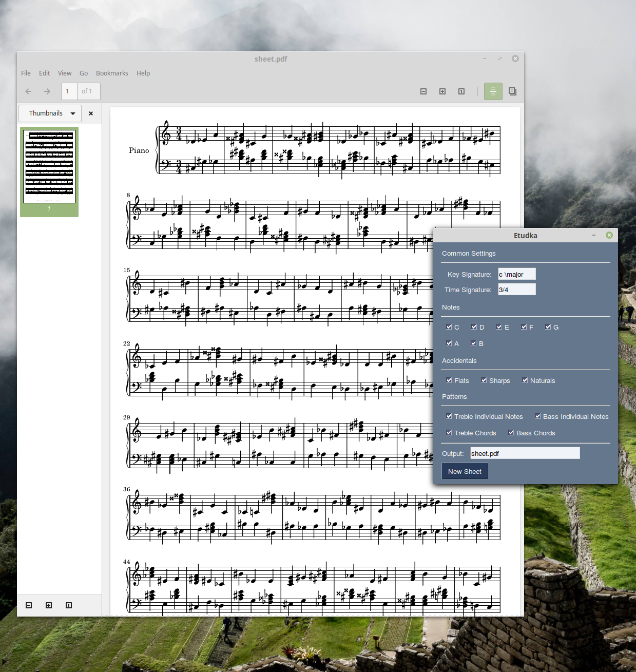Open the File menu
The width and height of the screenshot is (636, 672).
tap(26, 73)
